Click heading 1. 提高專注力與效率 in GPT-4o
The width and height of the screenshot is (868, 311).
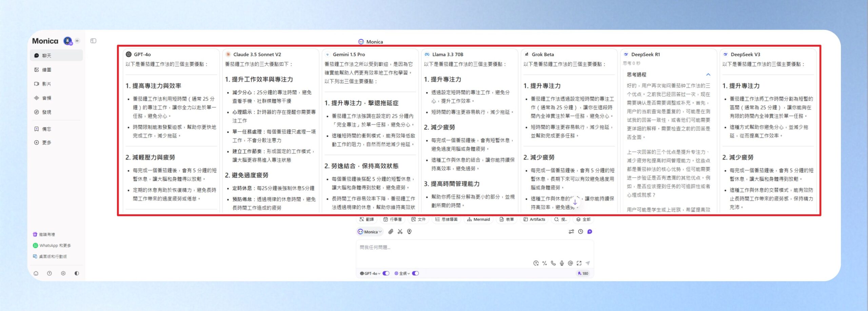[x=153, y=86]
